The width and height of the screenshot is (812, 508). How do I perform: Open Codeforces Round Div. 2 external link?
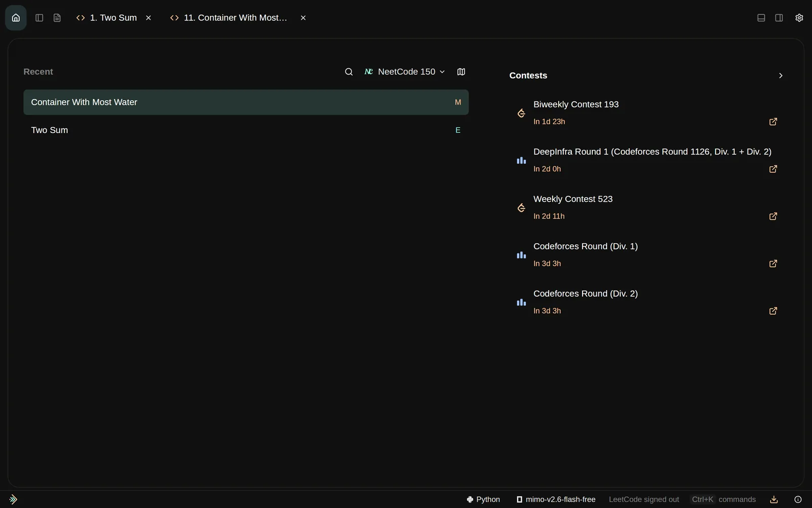(x=773, y=311)
